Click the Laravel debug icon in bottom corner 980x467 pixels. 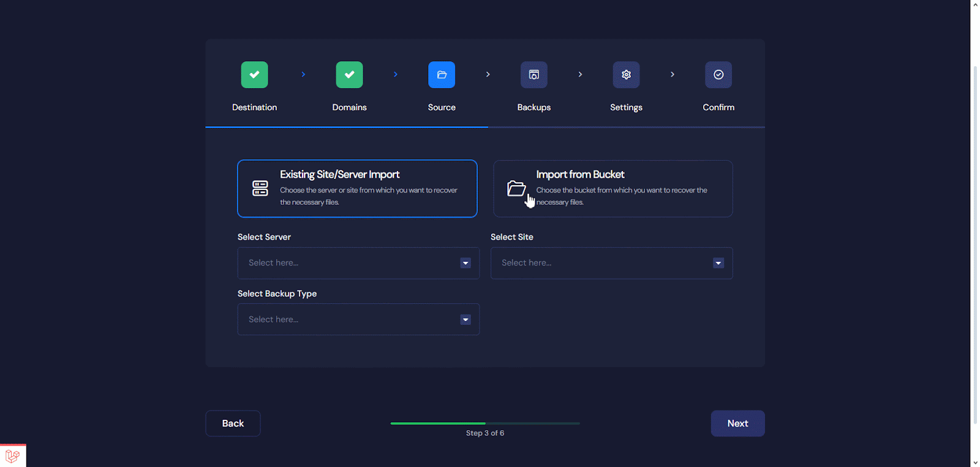(12, 456)
